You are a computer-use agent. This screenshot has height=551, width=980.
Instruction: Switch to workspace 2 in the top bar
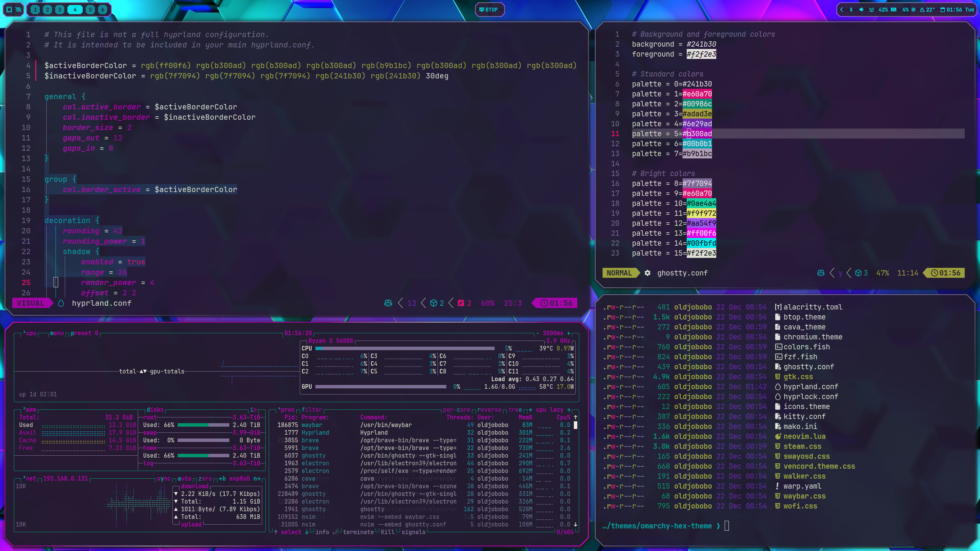pos(47,10)
